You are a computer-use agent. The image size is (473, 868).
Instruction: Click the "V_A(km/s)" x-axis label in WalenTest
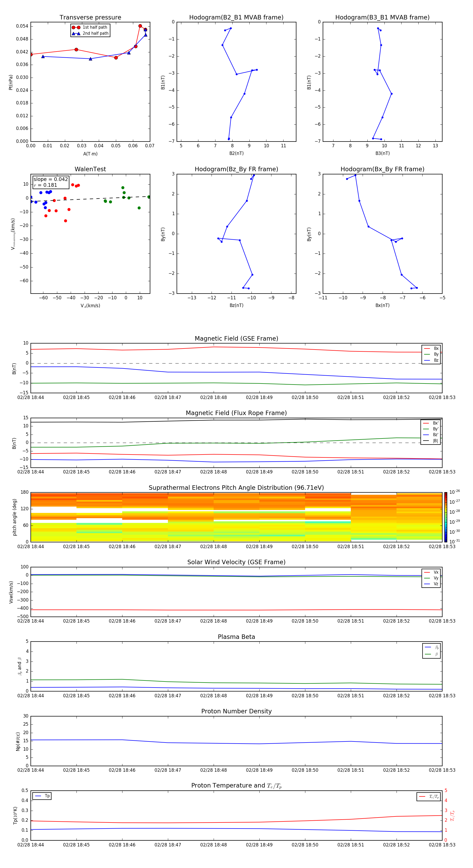[90, 306]
